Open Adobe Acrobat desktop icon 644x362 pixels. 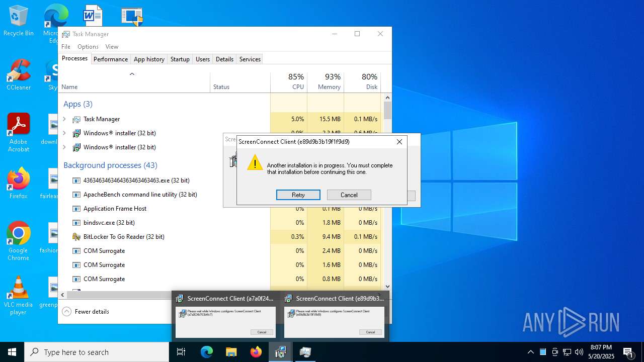point(18,132)
